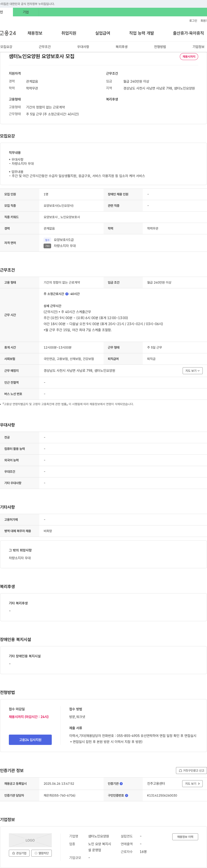Switch to the 기업 tab

pos(26,12)
